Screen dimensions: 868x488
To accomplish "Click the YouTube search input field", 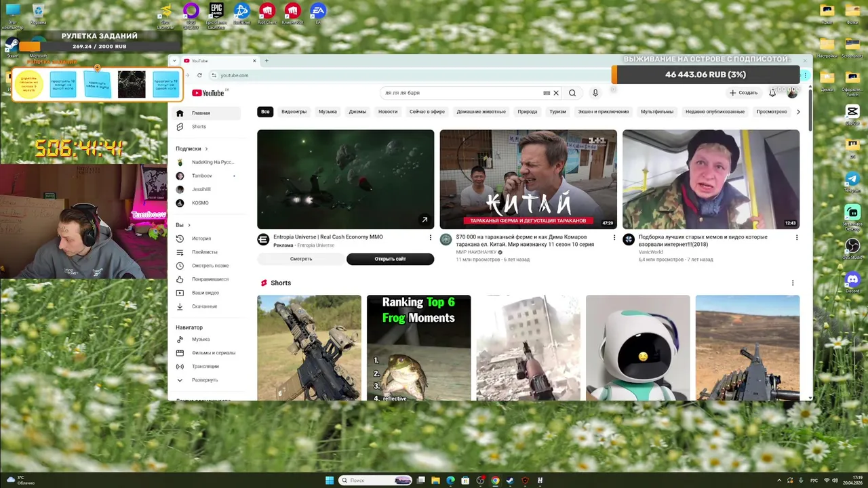I will coord(461,93).
